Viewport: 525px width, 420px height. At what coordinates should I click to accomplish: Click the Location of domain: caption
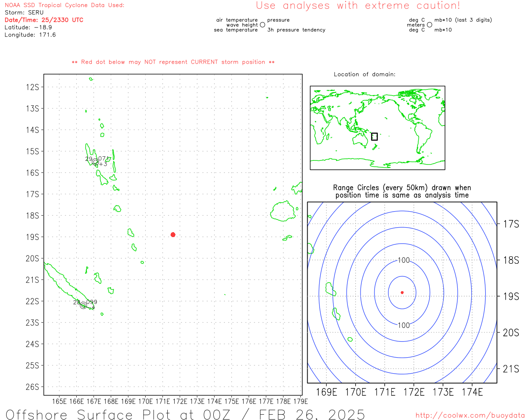point(365,74)
